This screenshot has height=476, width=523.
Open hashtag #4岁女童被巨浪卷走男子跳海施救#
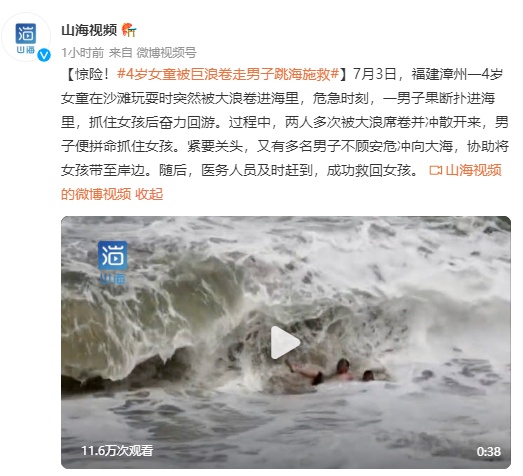(x=228, y=74)
